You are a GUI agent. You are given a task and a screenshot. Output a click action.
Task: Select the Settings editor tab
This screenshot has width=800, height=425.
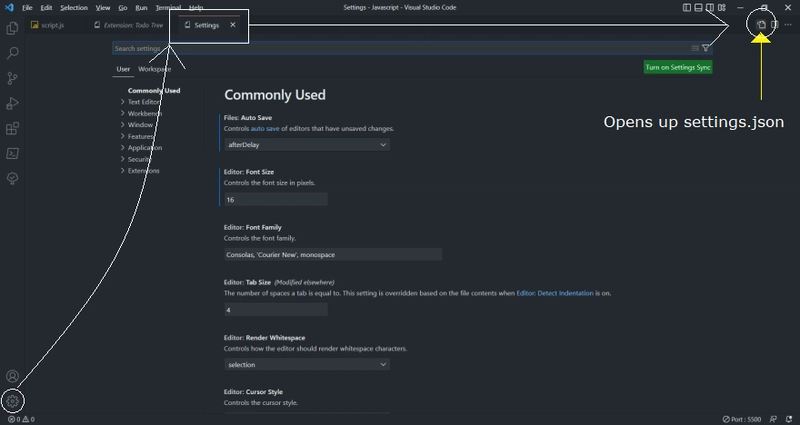(206, 25)
